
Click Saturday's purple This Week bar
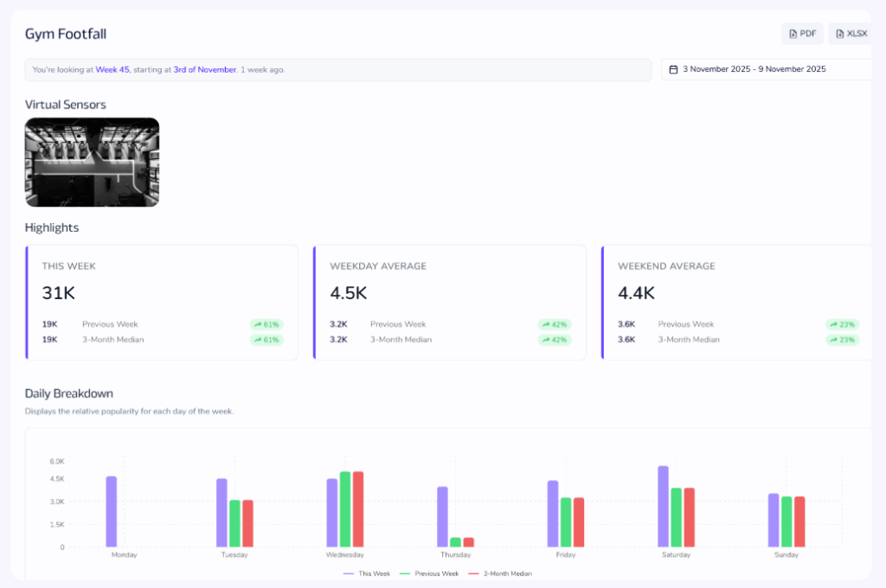[x=663, y=507]
